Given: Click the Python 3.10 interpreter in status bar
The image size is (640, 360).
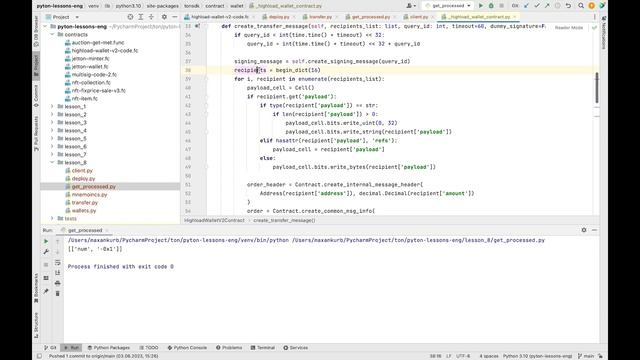Looking at the screenshot, I should [x=537, y=356].
